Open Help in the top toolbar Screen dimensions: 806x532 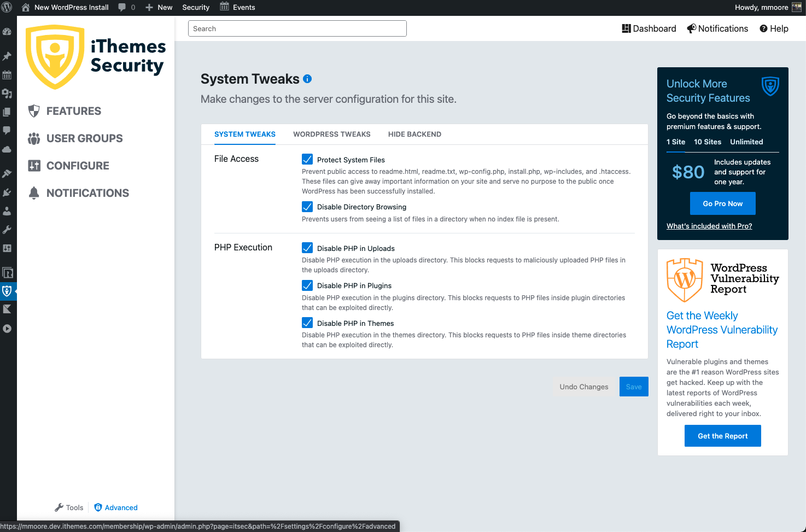coord(774,28)
